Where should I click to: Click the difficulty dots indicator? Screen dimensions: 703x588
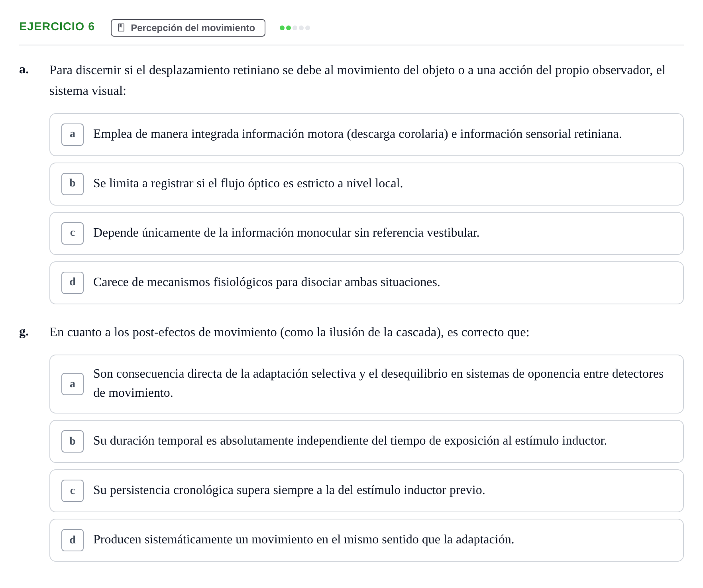click(x=295, y=28)
